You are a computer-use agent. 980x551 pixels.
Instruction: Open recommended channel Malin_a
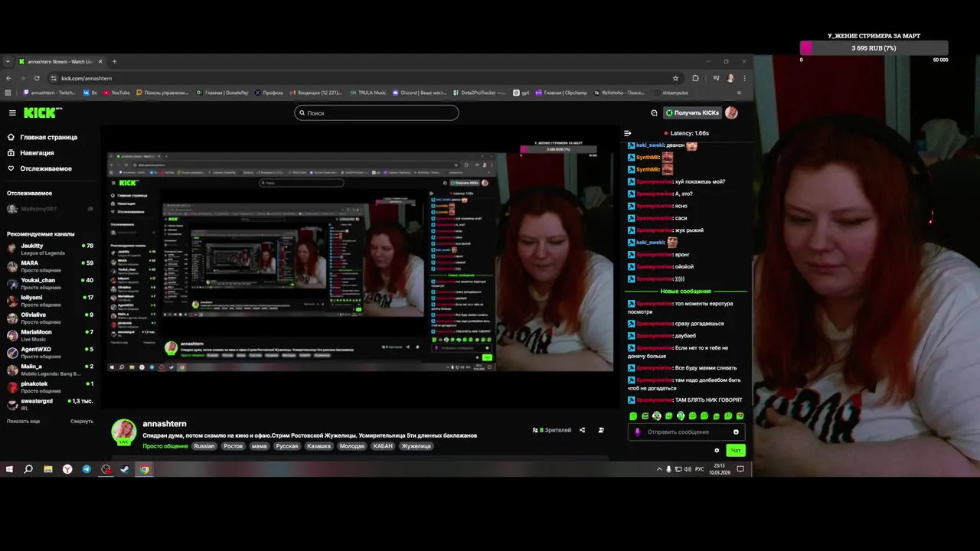(x=50, y=370)
